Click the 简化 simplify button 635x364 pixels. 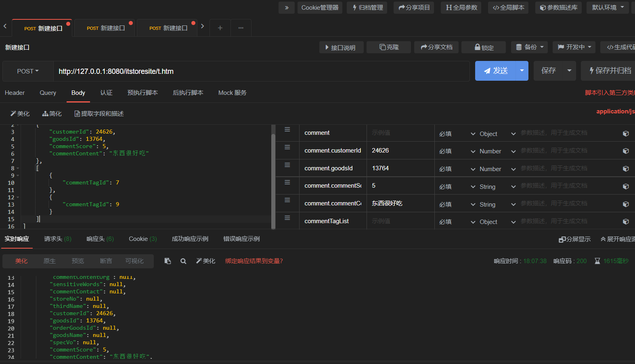(x=52, y=114)
